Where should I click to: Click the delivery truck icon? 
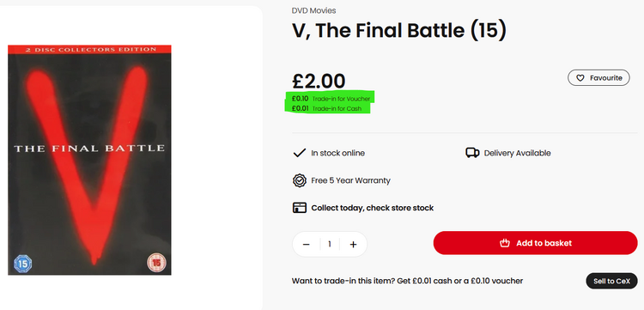[x=472, y=153]
